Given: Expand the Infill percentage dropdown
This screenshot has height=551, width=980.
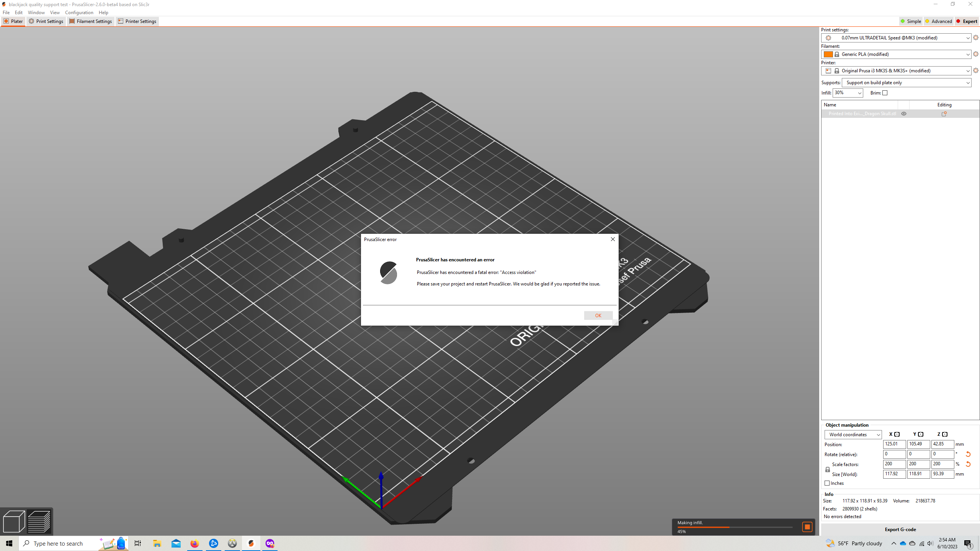Looking at the screenshot, I should coord(847,93).
